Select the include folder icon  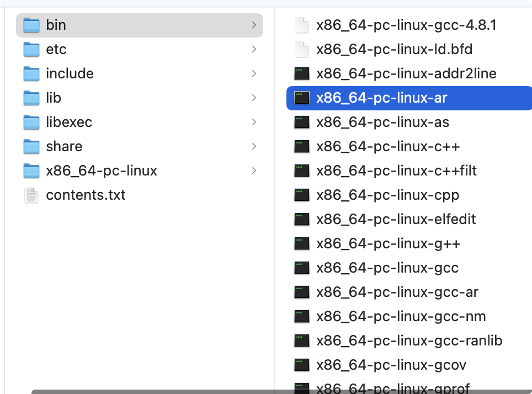click(x=31, y=73)
